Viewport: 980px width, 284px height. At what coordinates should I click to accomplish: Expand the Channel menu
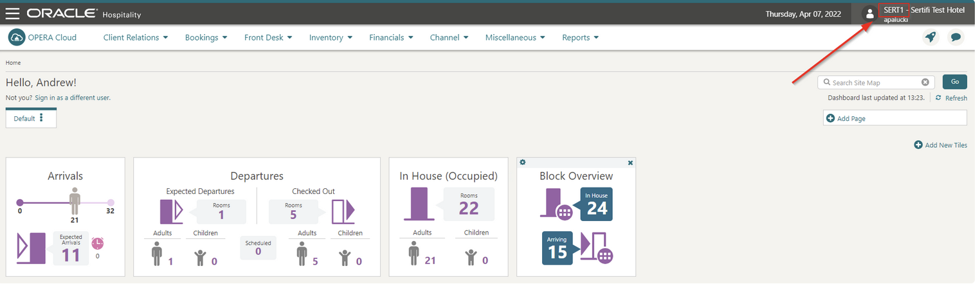pyautogui.click(x=449, y=37)
